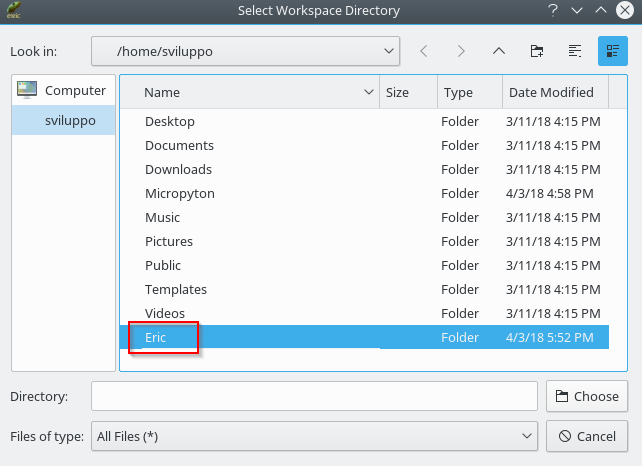Click the title bar help question mark
642x466 pixels.
(552, 11)
